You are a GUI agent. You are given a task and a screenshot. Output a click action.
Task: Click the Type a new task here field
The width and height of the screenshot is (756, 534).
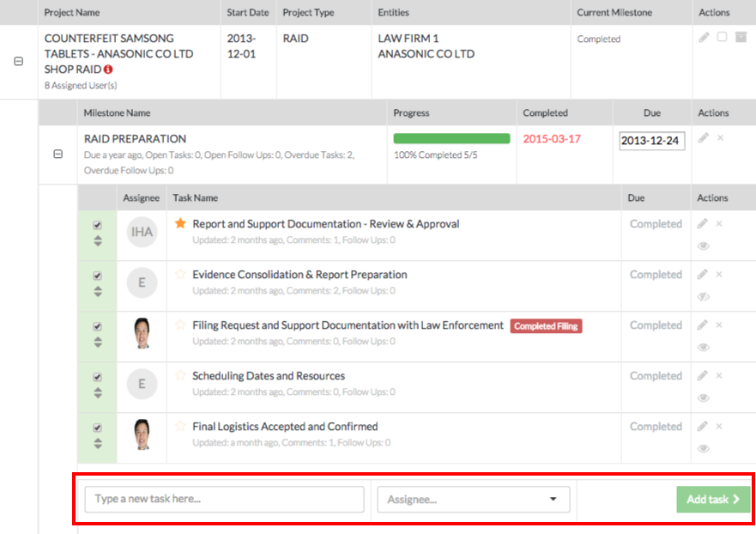point(224,500)
